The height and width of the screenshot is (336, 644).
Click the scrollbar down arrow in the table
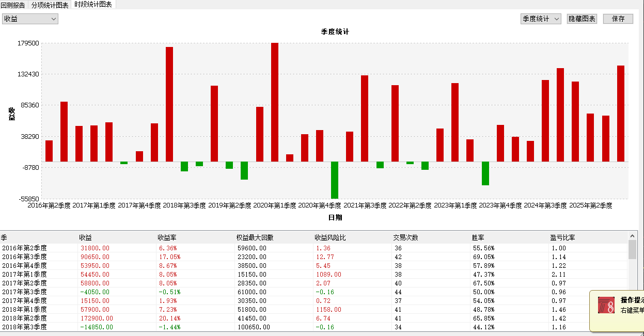pos(632,326)
